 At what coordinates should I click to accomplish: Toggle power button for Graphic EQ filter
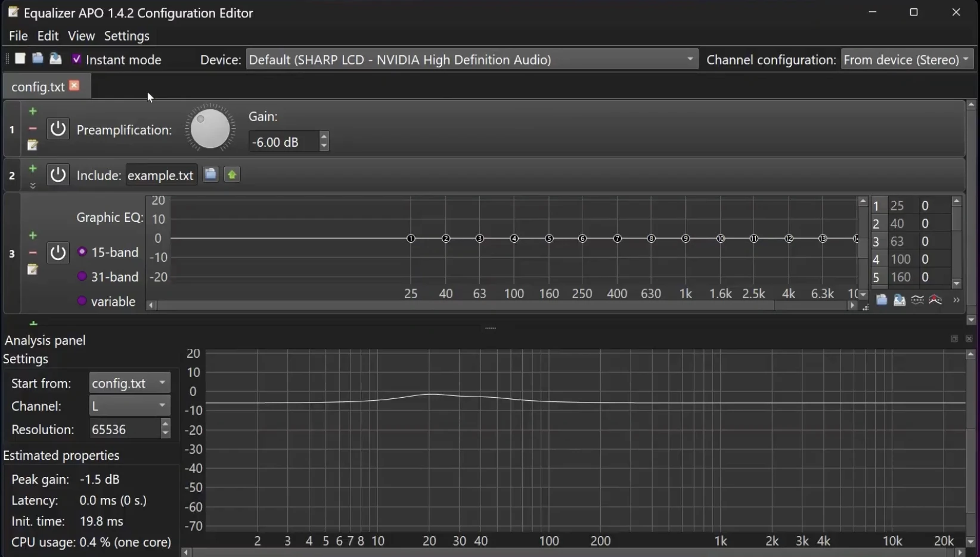58,252
